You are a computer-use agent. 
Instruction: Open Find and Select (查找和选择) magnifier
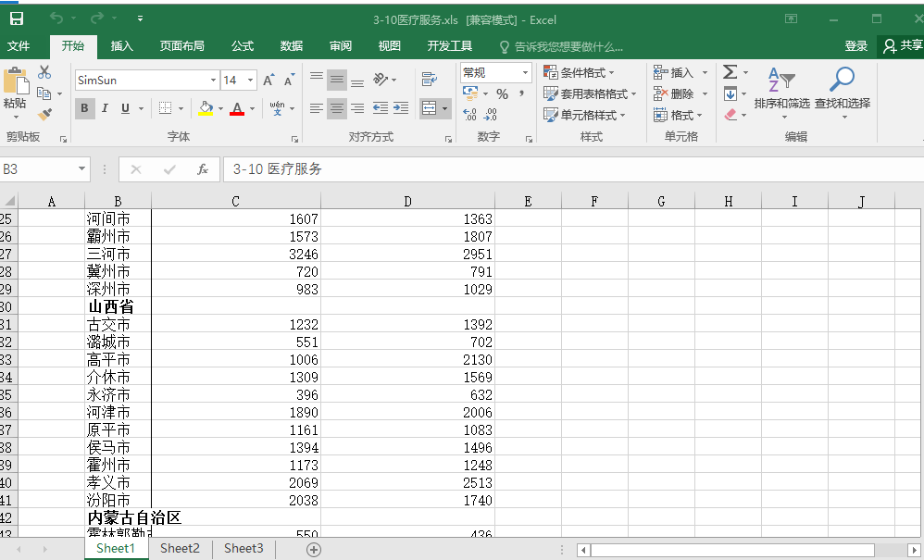pos(843,93)
